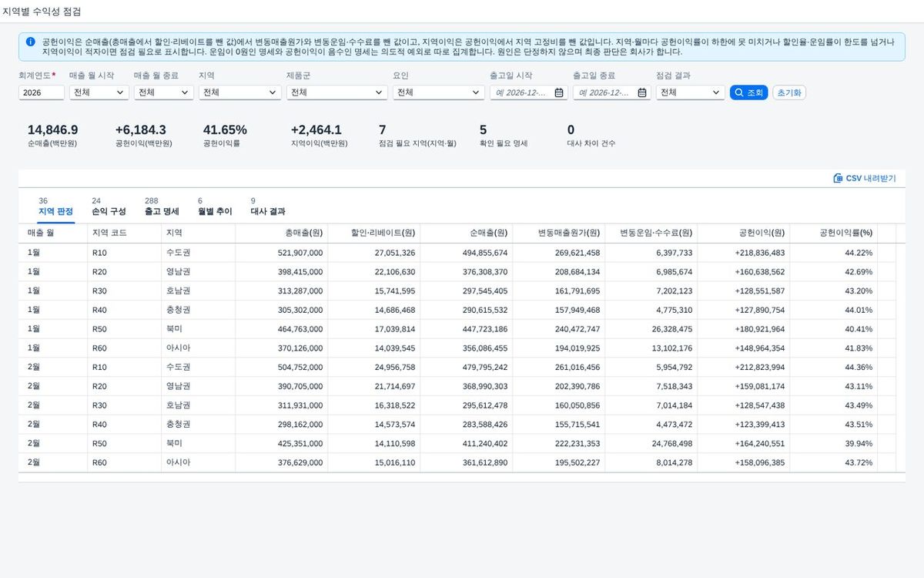Viewport: 924px width, 578px height.
Task: Expand the 매출 월 시작 dropdown
Action: coord(99,92)
